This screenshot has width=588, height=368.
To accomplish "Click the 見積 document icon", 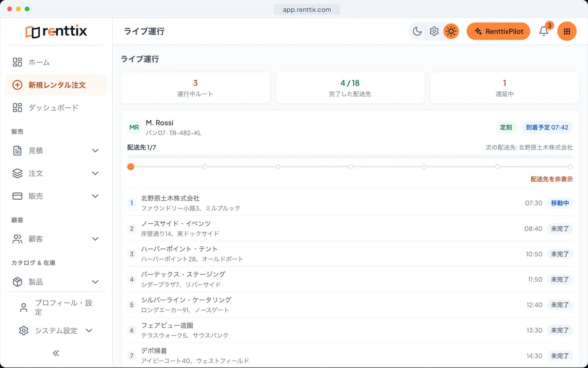I will click(17, 151).
